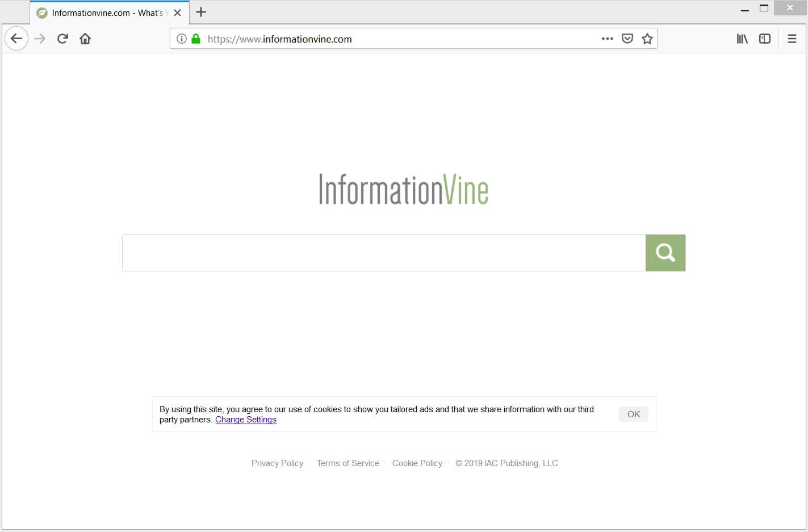This screenshot has width=808, height=532.
Task: Bookmark this page with the star
Action: tap(647, 39)
